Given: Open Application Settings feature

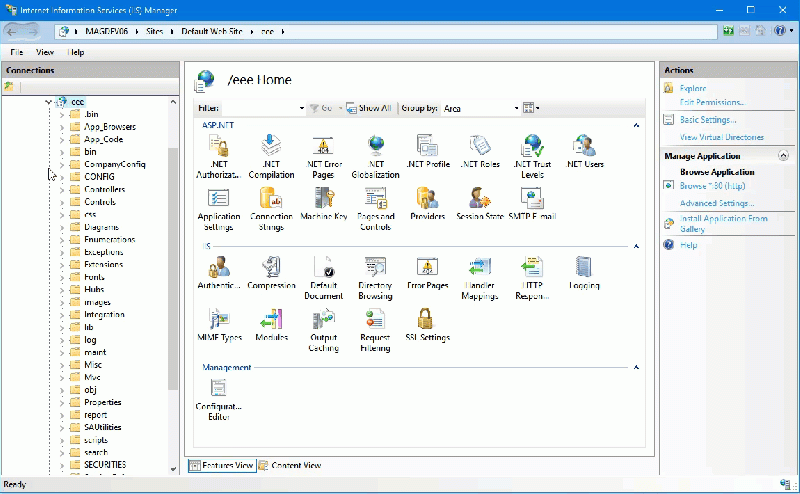Looking at the screenshot, I should coord(219,209).
